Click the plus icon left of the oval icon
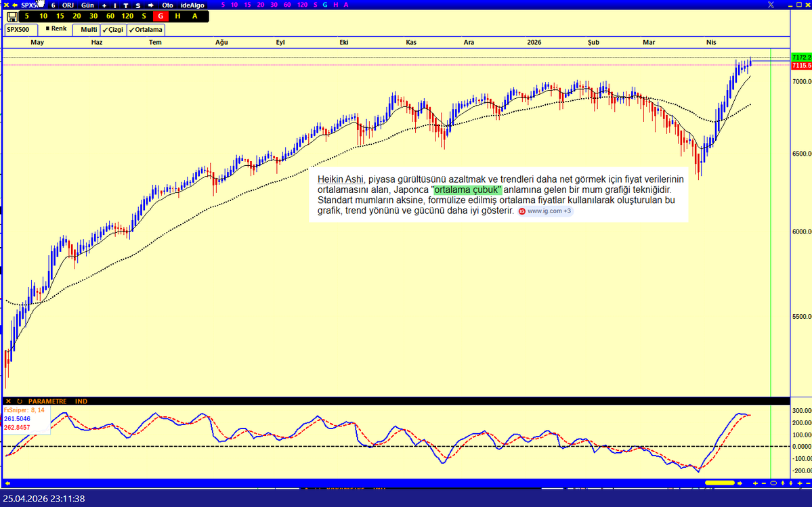The image size is (812, 507). coord(755,483)
